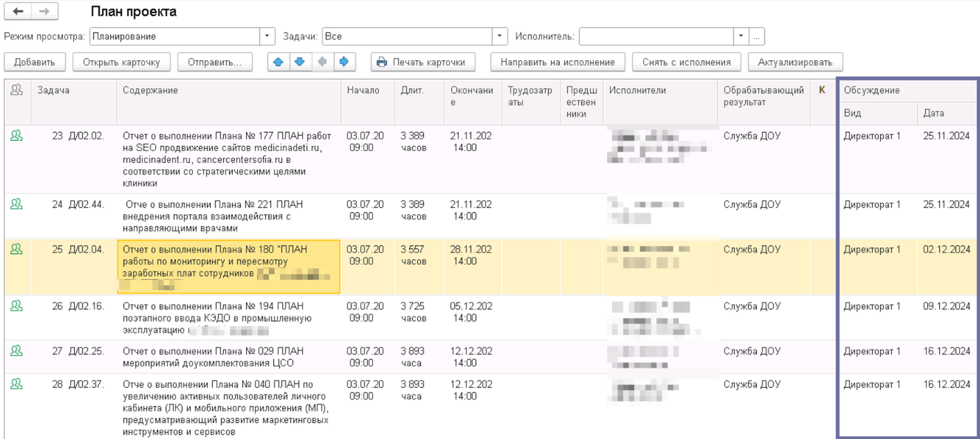Select highlighted Plan № 180 description cell
This screenshot has height=439, width=980.
(x=229, y=267)
